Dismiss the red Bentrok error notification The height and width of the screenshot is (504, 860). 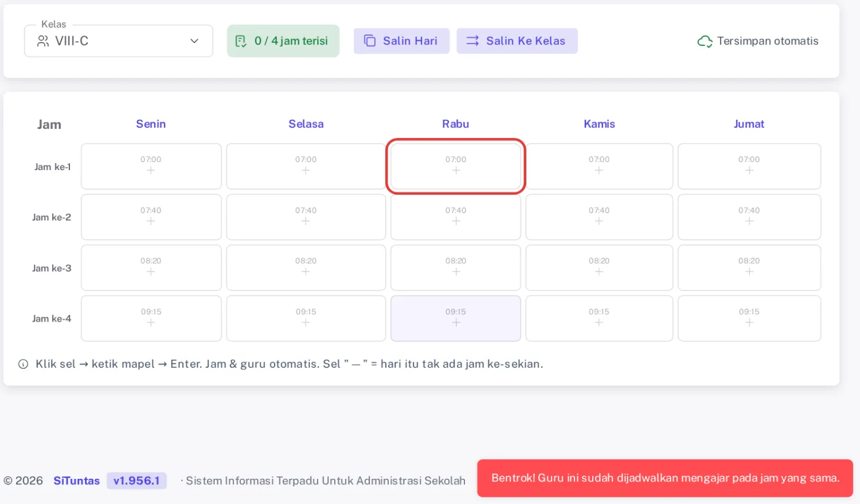point(665,478)
